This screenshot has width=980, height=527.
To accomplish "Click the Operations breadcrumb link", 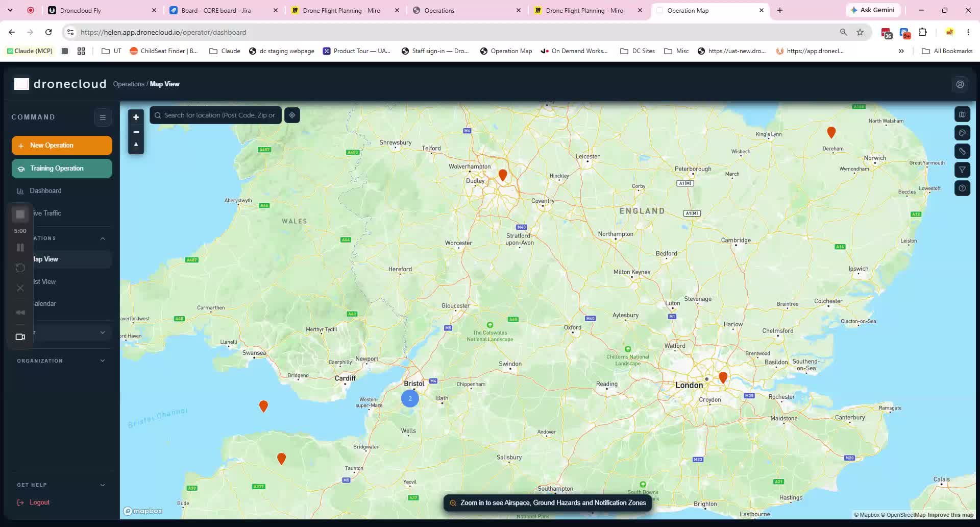I will coord(129,84).
